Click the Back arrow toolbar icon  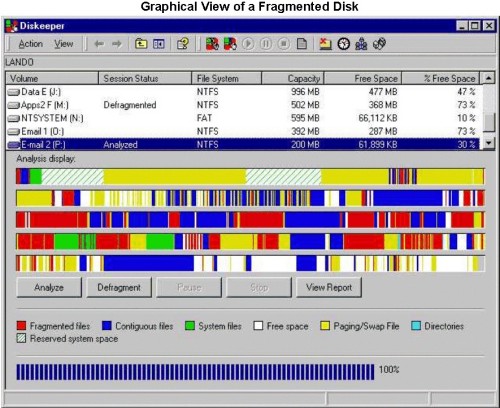pos(99,44)
